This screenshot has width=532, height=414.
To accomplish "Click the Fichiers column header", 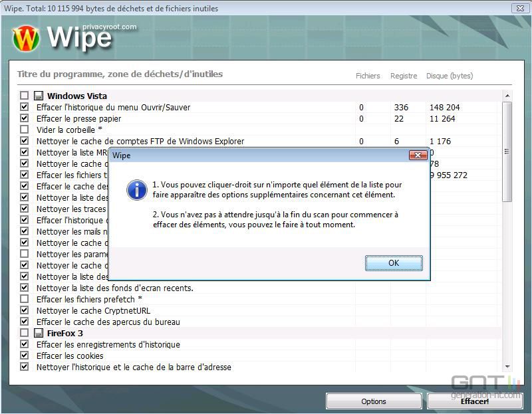I will (x=368, y=76).
